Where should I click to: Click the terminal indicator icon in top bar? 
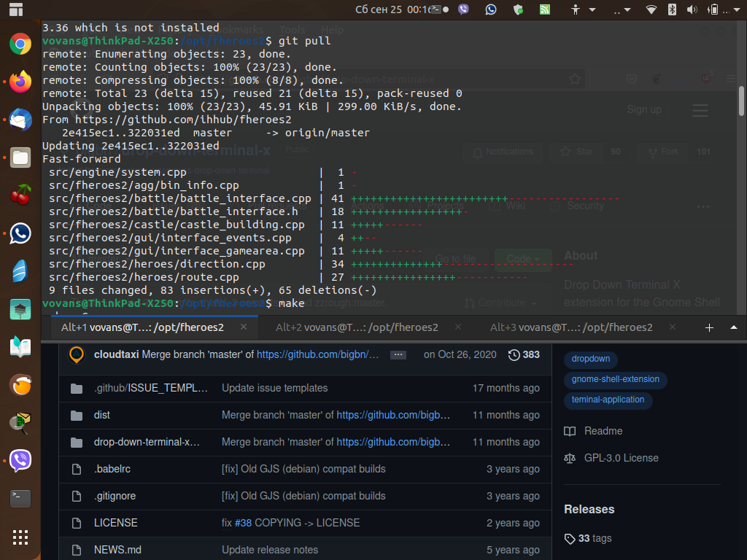pyautogui.click(x=436, y=9)
